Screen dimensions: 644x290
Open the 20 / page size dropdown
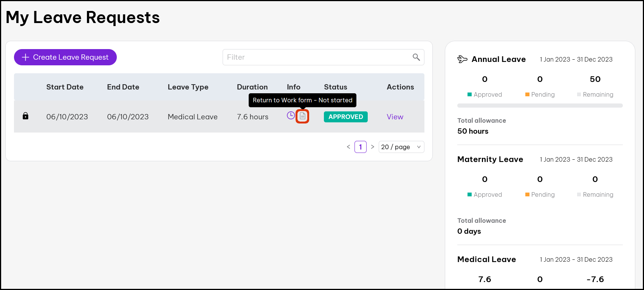point(401,147)
